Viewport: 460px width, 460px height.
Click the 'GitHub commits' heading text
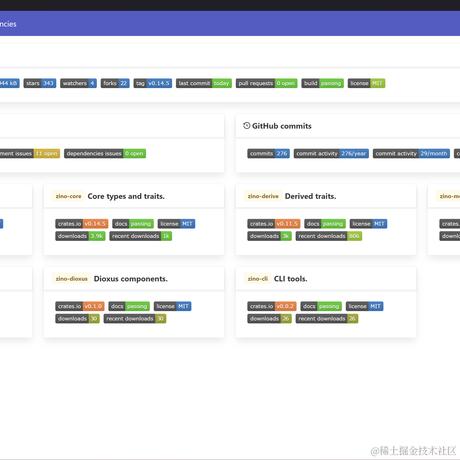pyautogui.click(x=282, y=126)
